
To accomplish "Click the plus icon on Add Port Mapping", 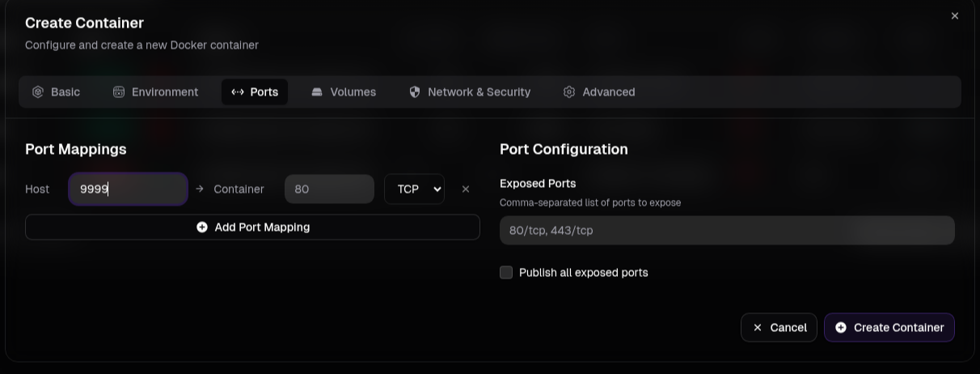I will coord(202,227).
